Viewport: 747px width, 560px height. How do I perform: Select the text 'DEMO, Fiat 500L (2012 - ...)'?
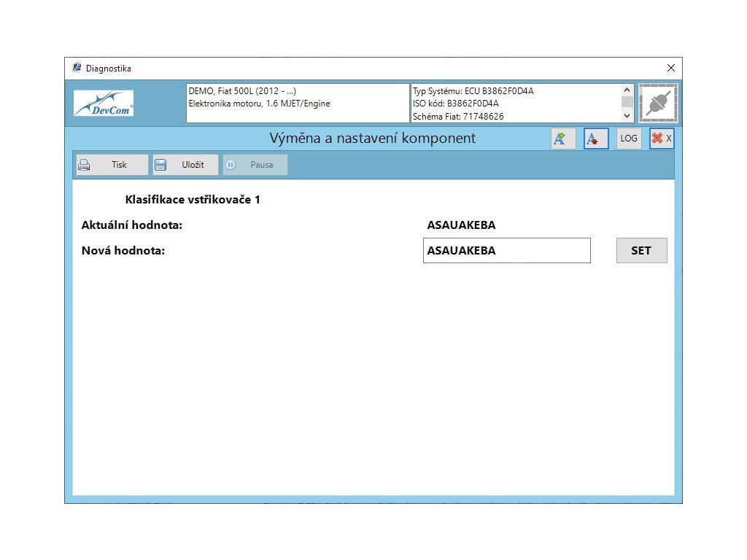(x=242, y=91)
